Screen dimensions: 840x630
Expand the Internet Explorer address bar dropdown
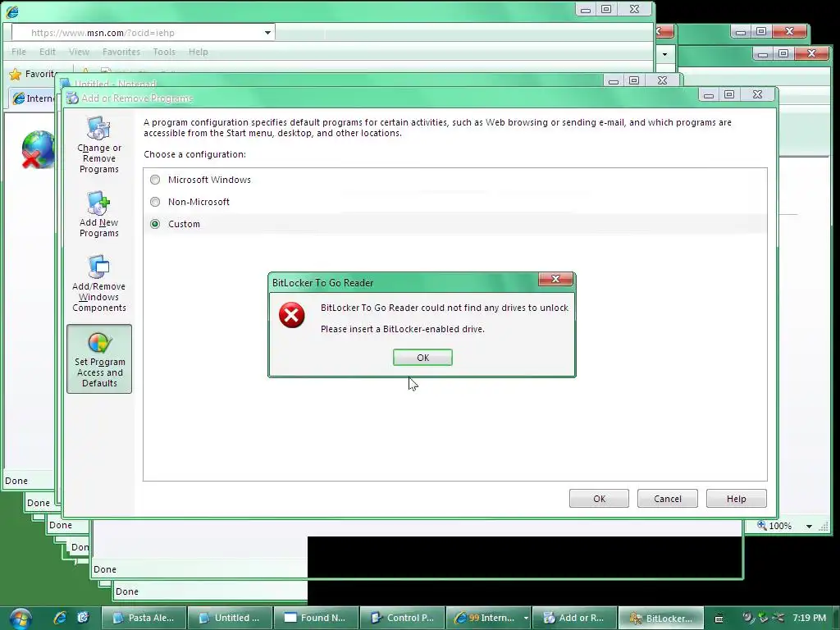[267, 33]
